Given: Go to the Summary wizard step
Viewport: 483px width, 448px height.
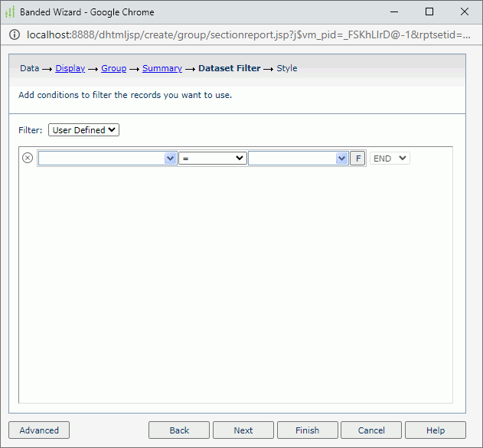Looking at the screenshot, I should coord(162,68).
